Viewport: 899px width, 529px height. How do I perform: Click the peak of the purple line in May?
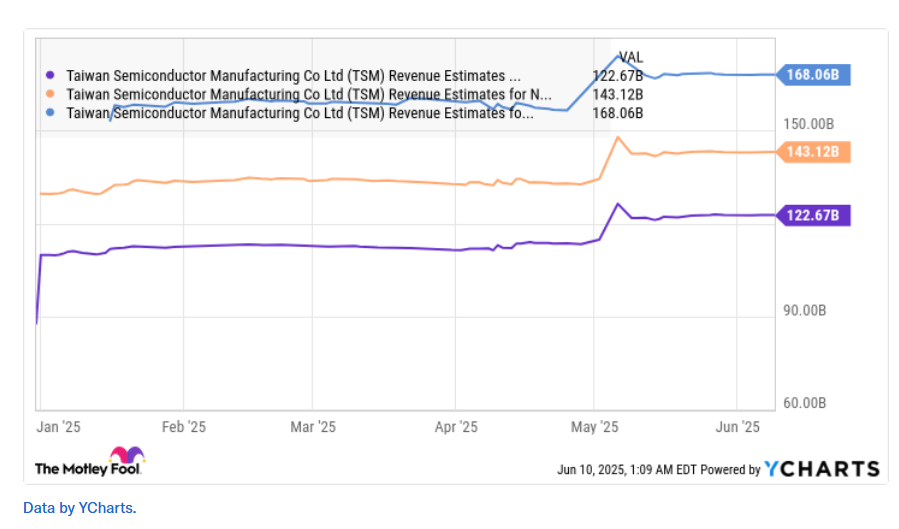click(x=617, y=203)
